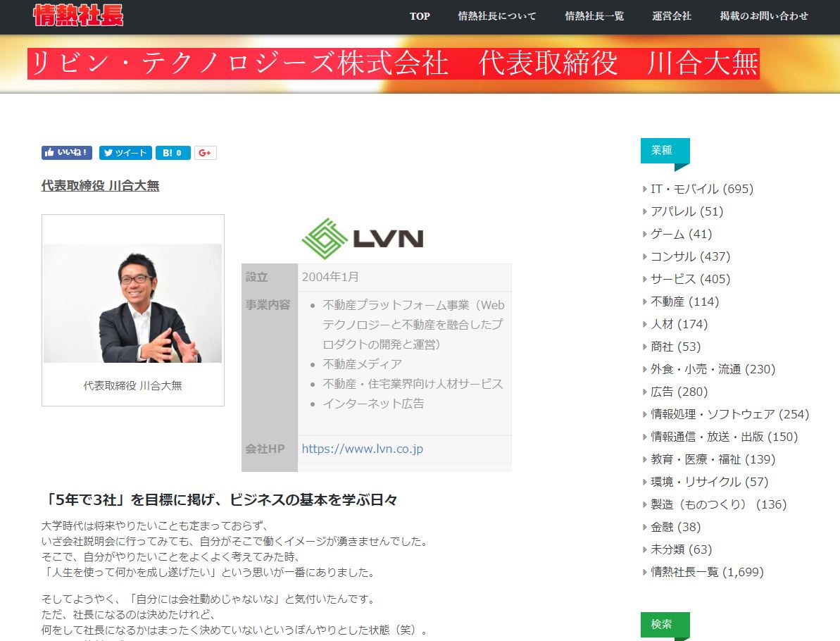
Task: Select the ゲーム (41) category
Action: tap(682, 234)
